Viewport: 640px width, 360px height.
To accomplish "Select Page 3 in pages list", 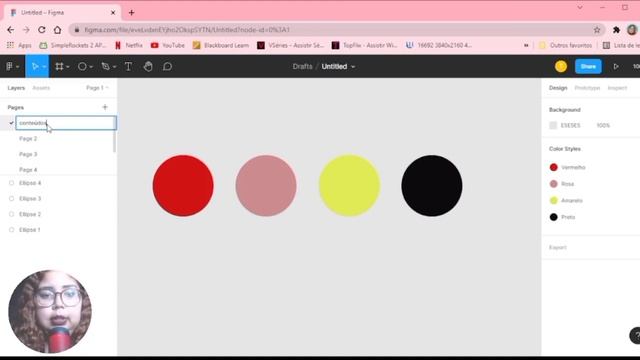I will point(28,154).
